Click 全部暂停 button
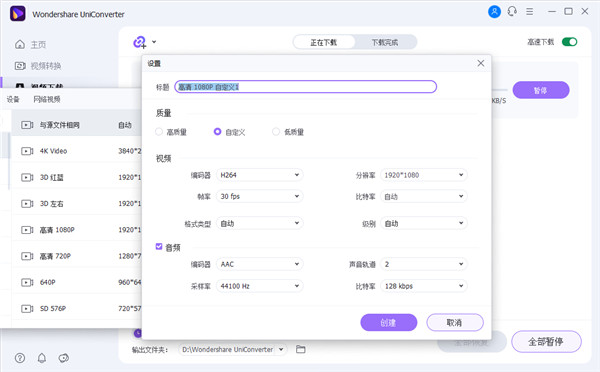 [x=546, y=341]
